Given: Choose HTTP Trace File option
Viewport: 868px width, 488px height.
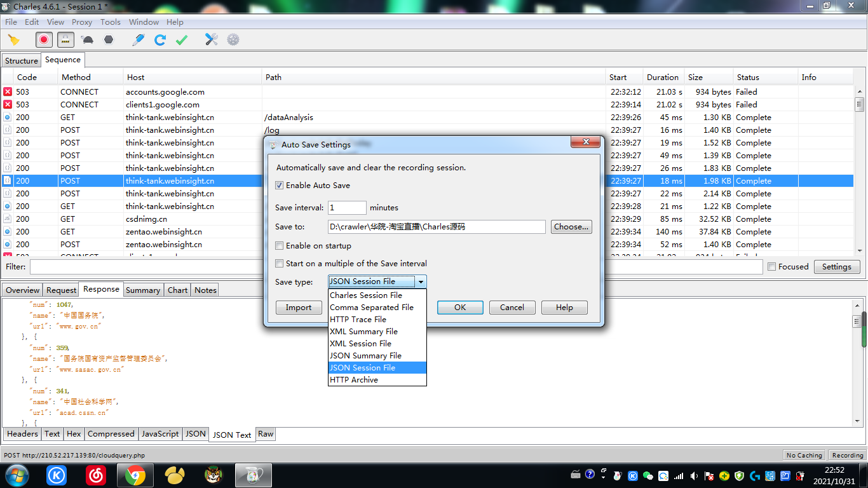Looking at the screenshot, I should (x=377, y=320).
